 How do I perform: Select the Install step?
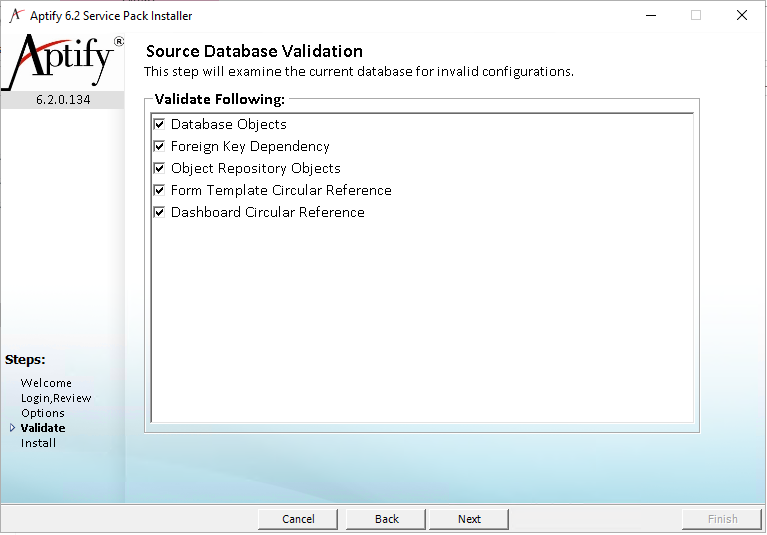[x=38, y=443]
